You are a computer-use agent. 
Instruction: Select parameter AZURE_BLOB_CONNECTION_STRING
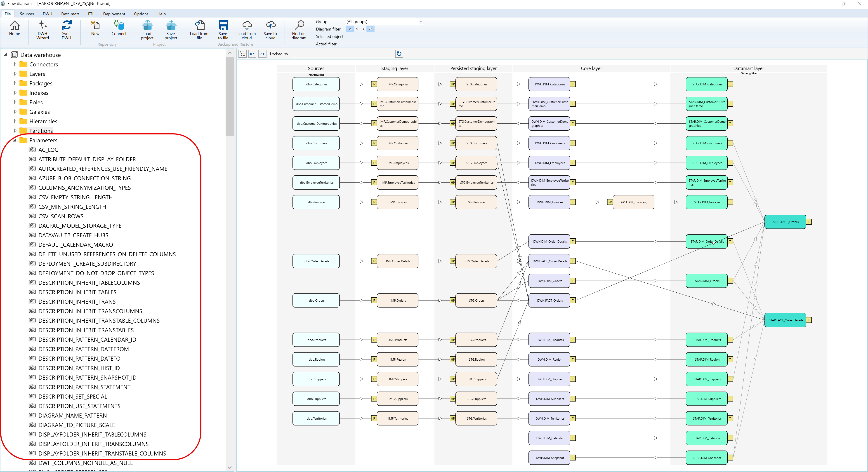click(85, 178)
